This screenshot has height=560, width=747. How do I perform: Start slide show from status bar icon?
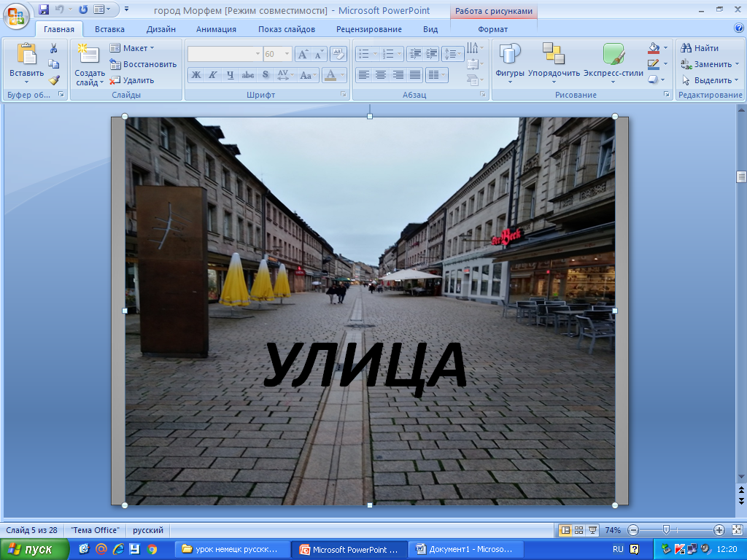point(592,530)
